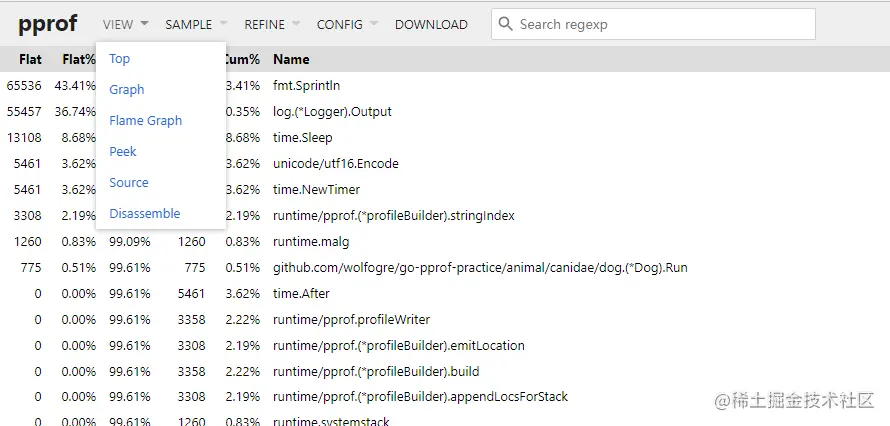
Task: Sort table by Name column header
Action: (291, 60)
